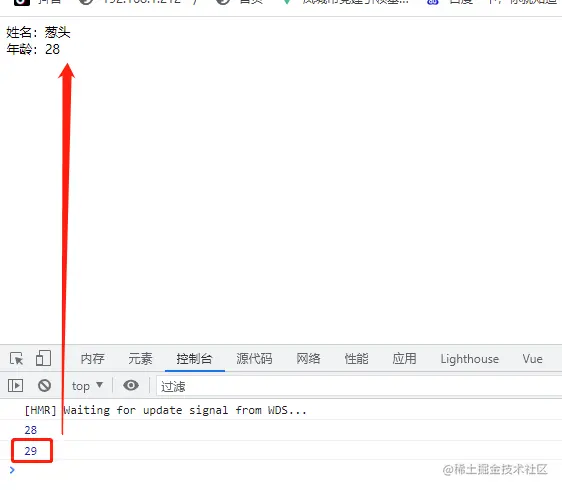Select the 控制台 console tab
Viewport: 562px width, 490px height.
click(x=194, y=359)
